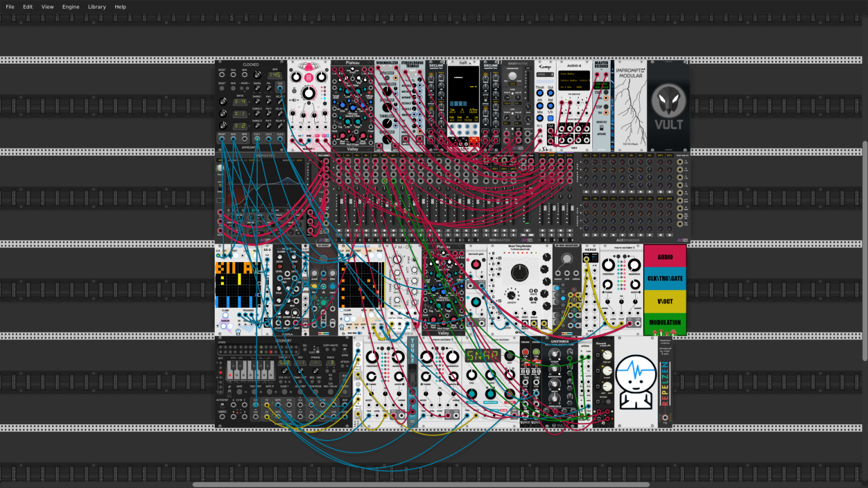This screenshot has height=488, width=868.
Task: Toggle the Bypassizer button on Wormholizer
Action: point(387,78)
